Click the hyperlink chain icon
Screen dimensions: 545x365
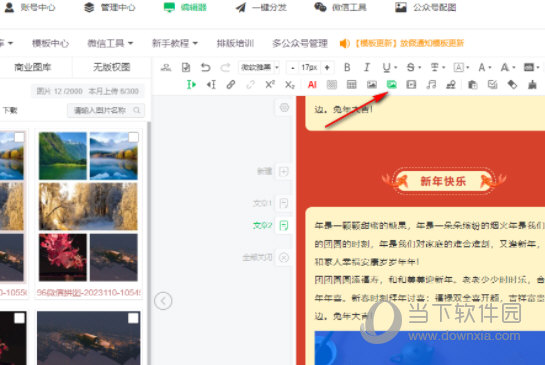pos(231,84)
